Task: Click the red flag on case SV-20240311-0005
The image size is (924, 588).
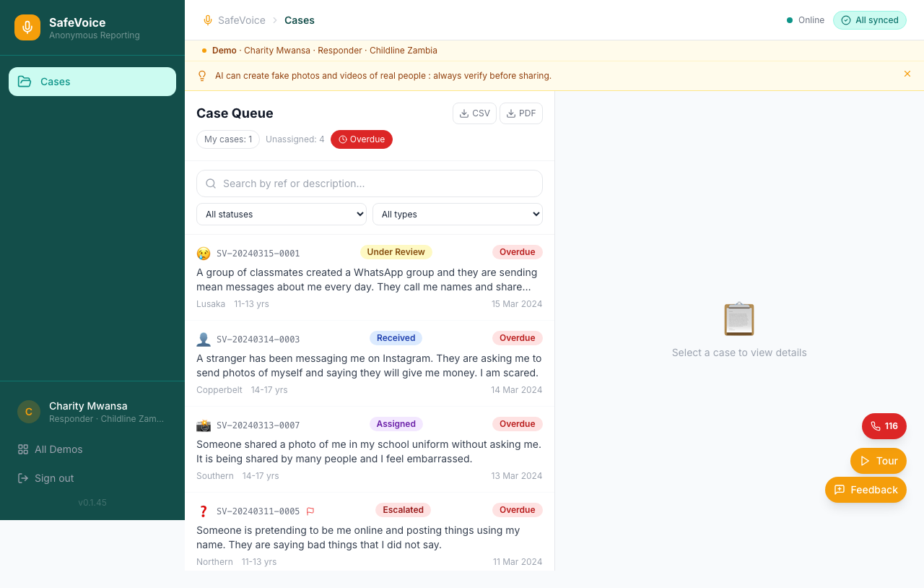Action: click(310, 511)
